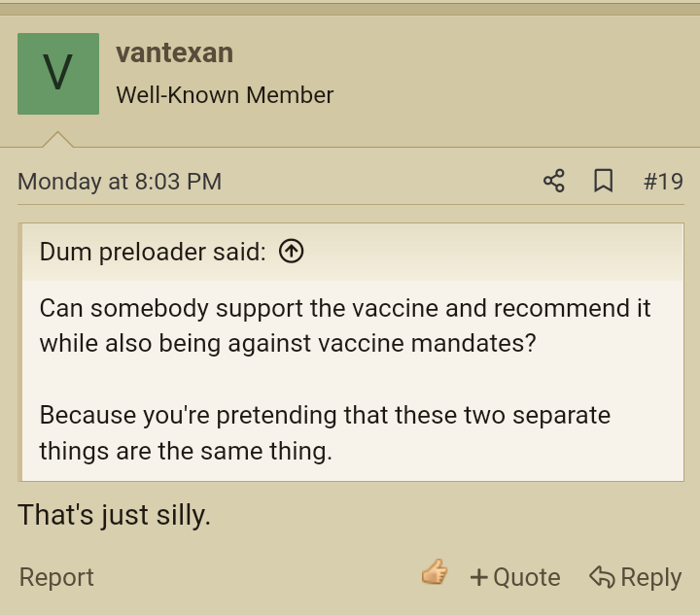The height and width of the screenshot is (615, 700).
Task: Click the "That's just silly." reply text
Action: [114, 515]
